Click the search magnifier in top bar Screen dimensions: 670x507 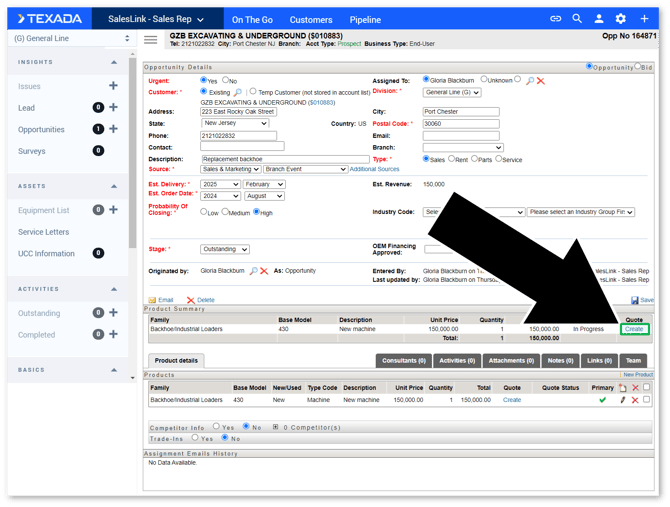[x=577, y=19]
